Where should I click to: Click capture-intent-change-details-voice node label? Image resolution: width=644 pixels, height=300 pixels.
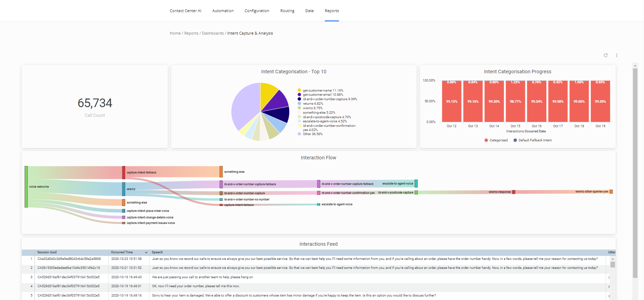[x=150, y=217]
